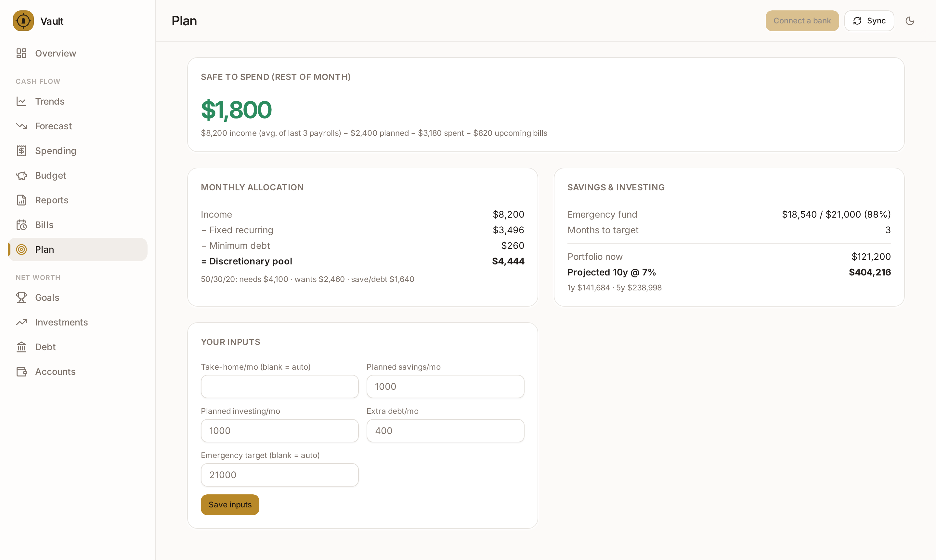Click the Emergency fund $18,540 / $21,000 value
Screen dimensions: 936x560
(836, 214)
